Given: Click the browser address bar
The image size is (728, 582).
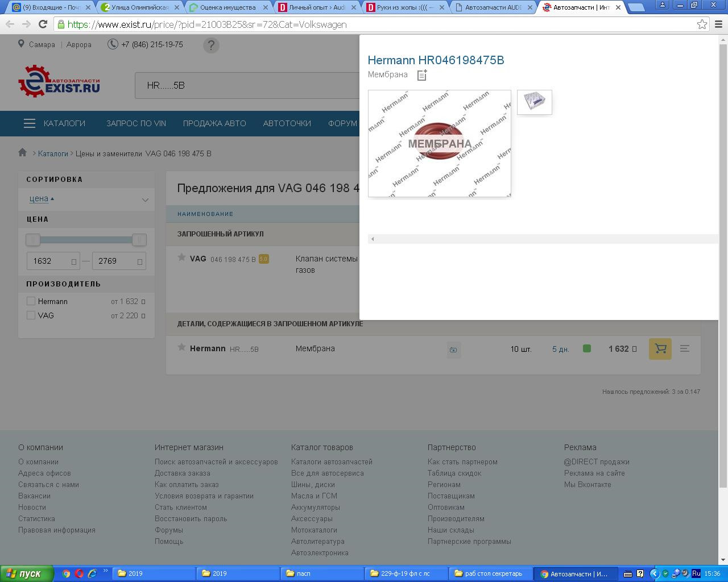Looking at the screenshot, I should 374,24.
